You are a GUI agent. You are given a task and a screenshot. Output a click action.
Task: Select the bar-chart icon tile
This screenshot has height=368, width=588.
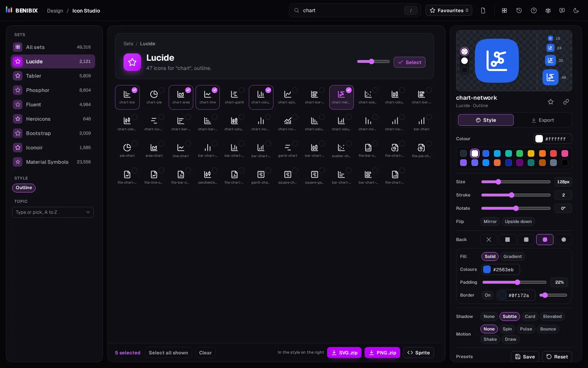click(x=422, y=124)
